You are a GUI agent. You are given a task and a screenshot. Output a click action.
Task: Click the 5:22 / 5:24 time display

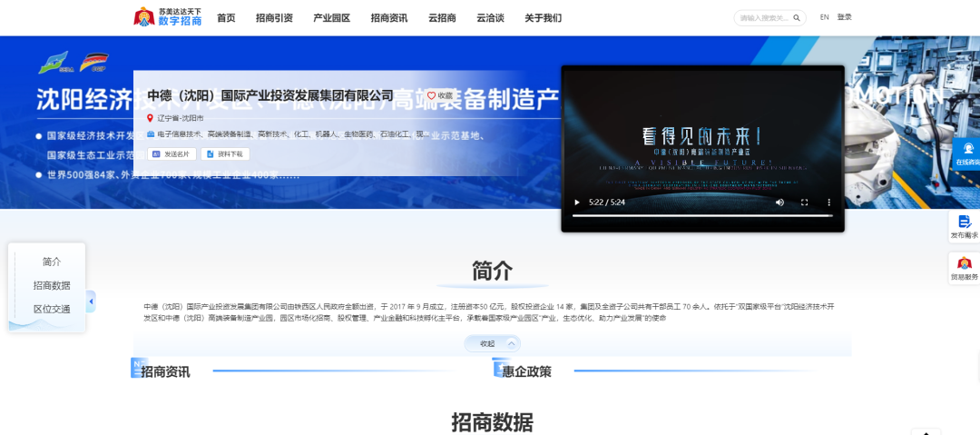(608, 203)
